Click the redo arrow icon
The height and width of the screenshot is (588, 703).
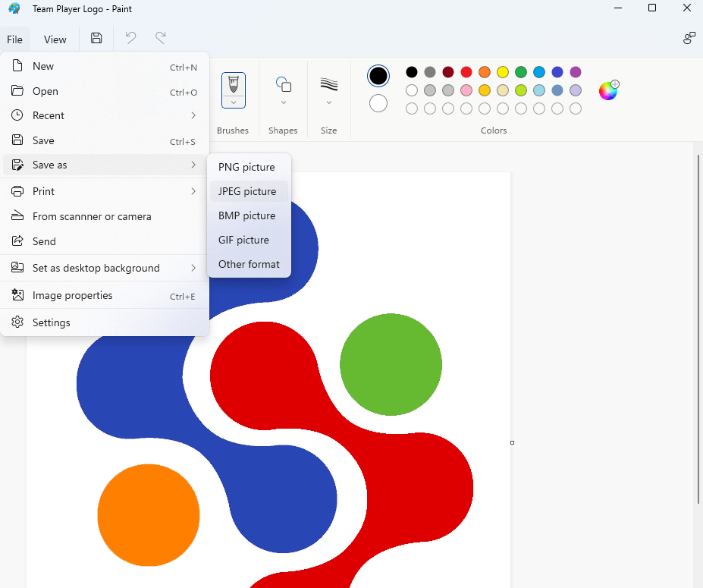tap(161, 38)
